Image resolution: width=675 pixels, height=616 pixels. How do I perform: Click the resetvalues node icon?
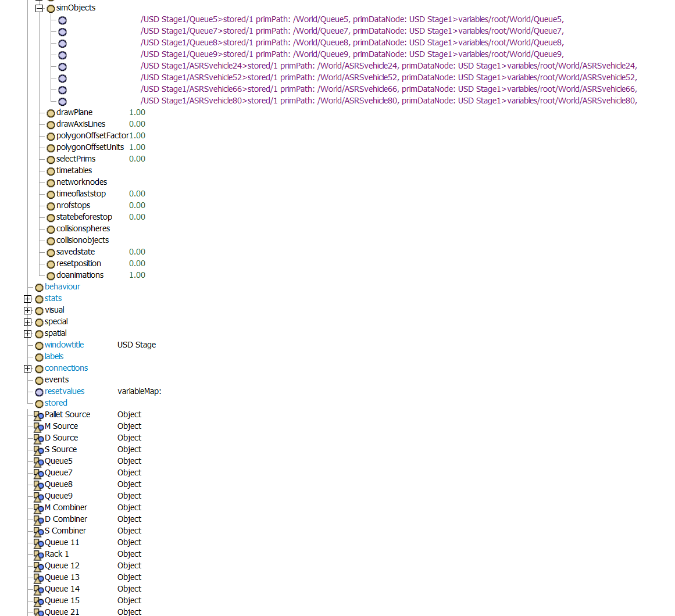tap(39, 392)
